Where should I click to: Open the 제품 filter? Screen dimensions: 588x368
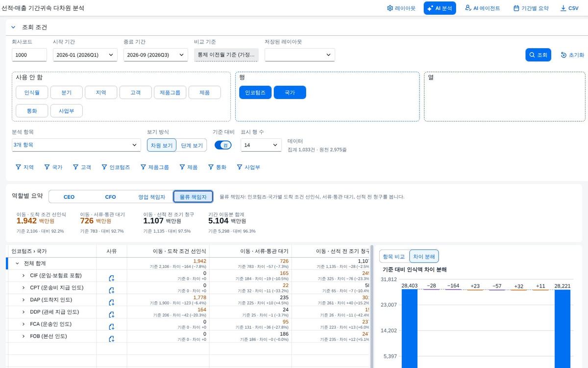coord(189,167)
